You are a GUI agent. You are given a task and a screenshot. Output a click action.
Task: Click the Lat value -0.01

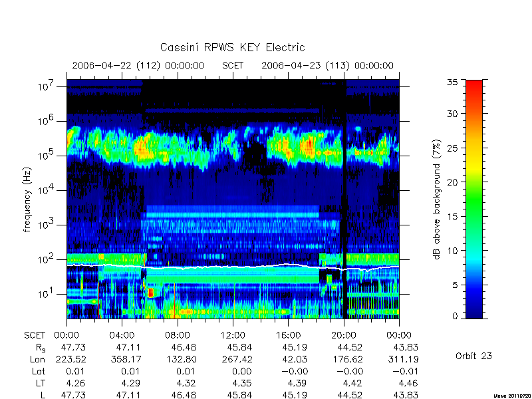(x=405, y=372)
